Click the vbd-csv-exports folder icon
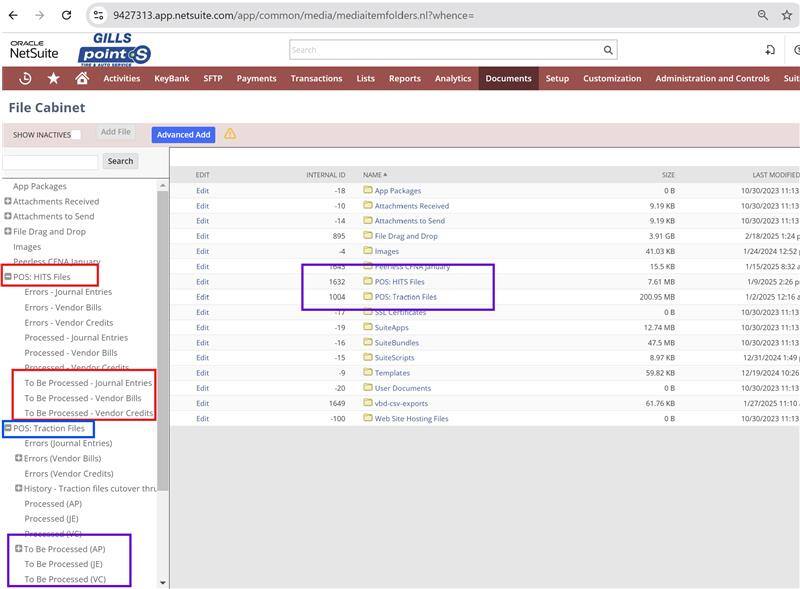The height and width of the screenshot is (589, 800). pos(368,403)
